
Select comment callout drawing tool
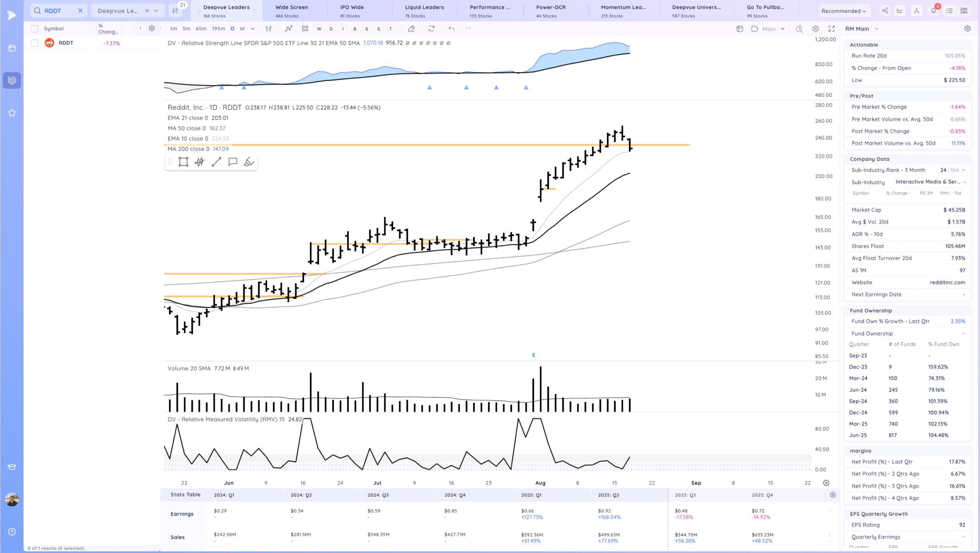(233, 162)
